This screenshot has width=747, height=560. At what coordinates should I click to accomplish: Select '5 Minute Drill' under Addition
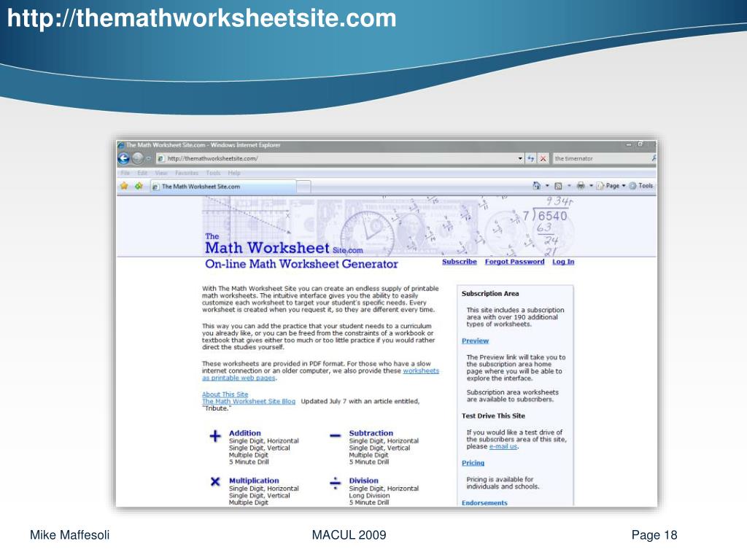249,462
